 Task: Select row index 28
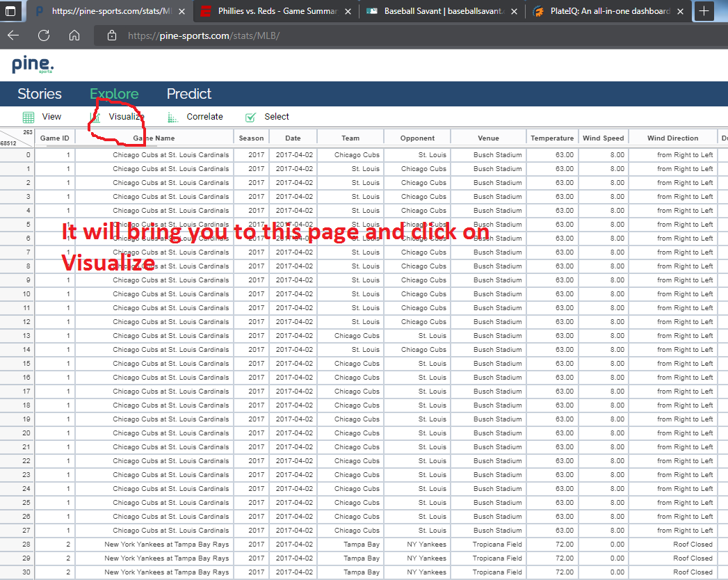[x=17, y=545]
